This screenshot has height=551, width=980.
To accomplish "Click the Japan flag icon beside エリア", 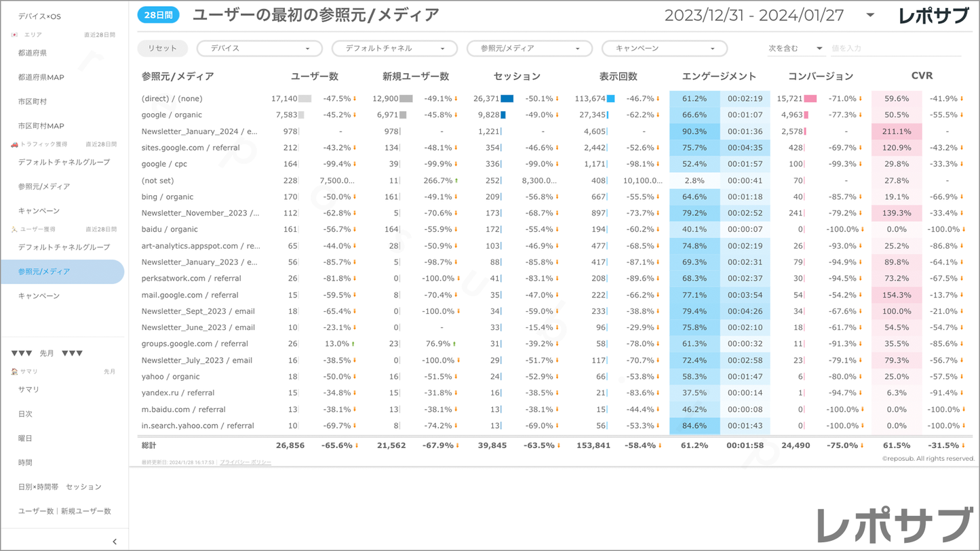I will tap(14, 35).
